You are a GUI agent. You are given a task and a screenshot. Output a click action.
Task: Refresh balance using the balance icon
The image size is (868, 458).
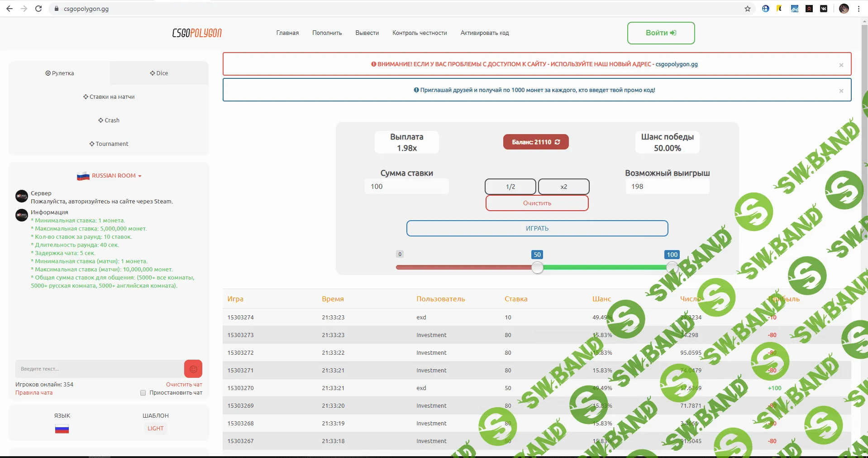pos(557,142)
